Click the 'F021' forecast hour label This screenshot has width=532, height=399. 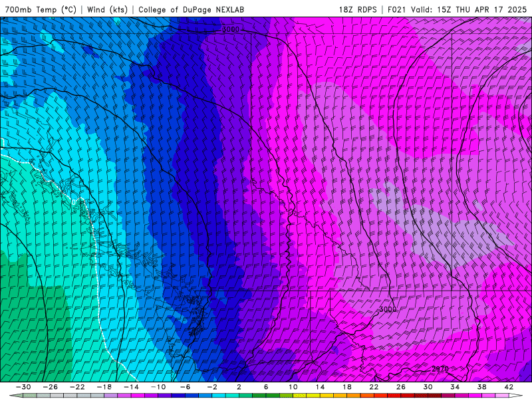click(x=396, y=9)
